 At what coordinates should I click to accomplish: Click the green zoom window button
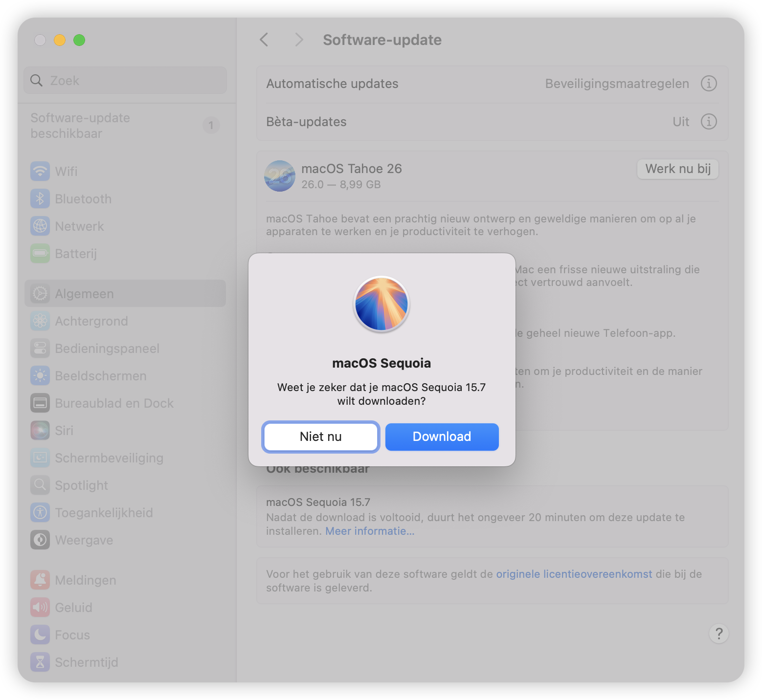click(x=79, y=40)
